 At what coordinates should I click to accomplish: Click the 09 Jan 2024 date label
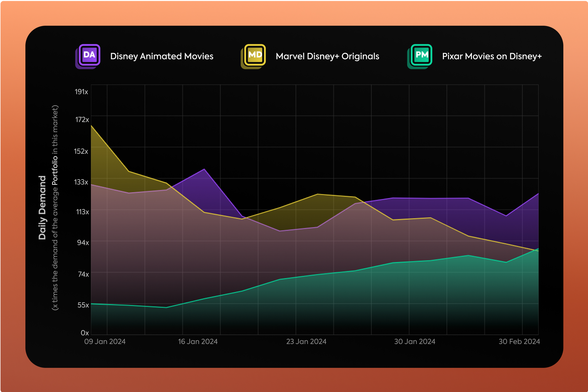(x=105, y=341)
